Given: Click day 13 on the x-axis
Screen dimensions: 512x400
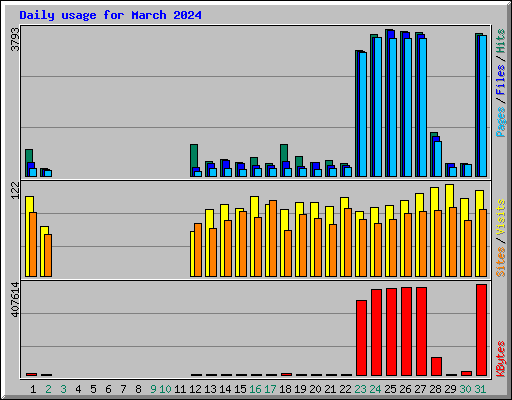Looking at the screenshot, I should coord(210,389).
